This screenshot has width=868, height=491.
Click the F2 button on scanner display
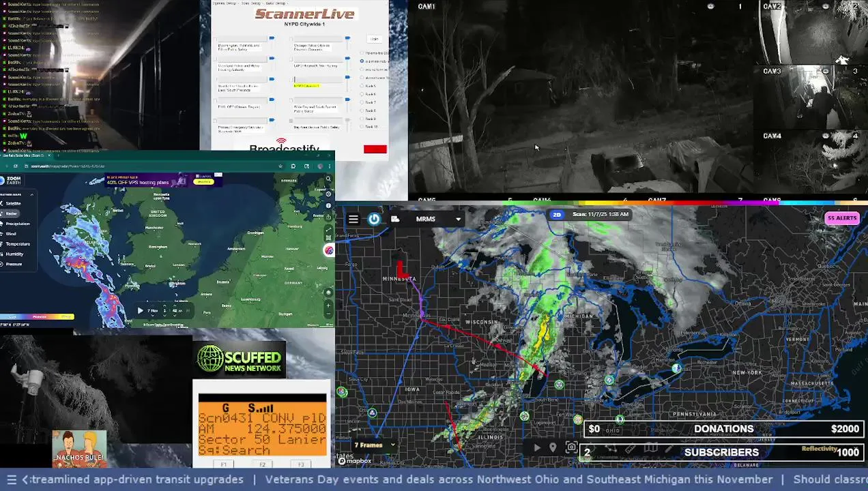263,464
